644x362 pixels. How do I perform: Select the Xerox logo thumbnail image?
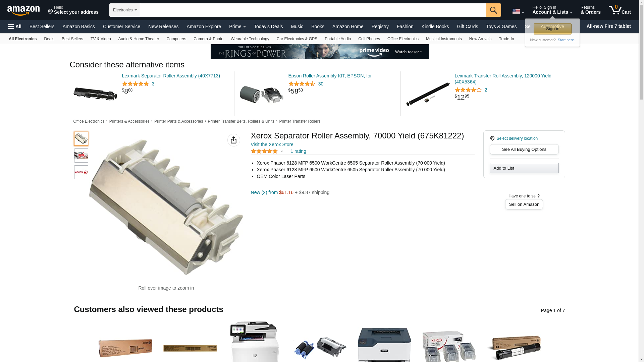pyautogui.click(x=81, y=172)
